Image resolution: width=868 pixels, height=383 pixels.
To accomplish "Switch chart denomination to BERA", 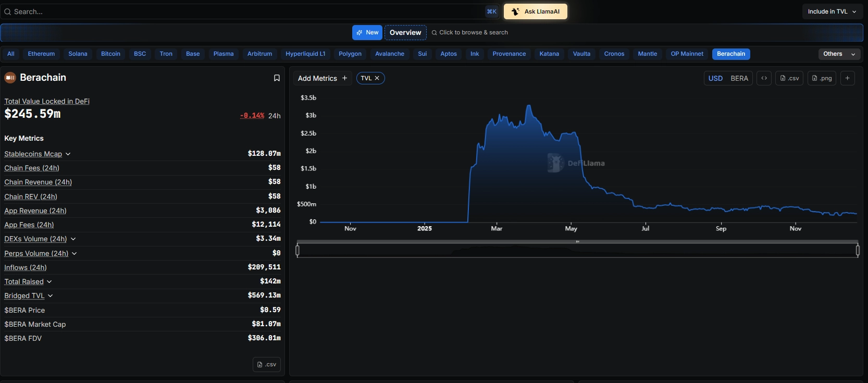I will point(739,78).
